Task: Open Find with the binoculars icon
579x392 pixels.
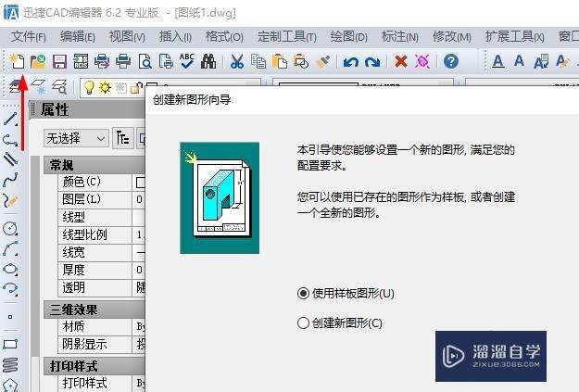Action: tap(208, 61)
